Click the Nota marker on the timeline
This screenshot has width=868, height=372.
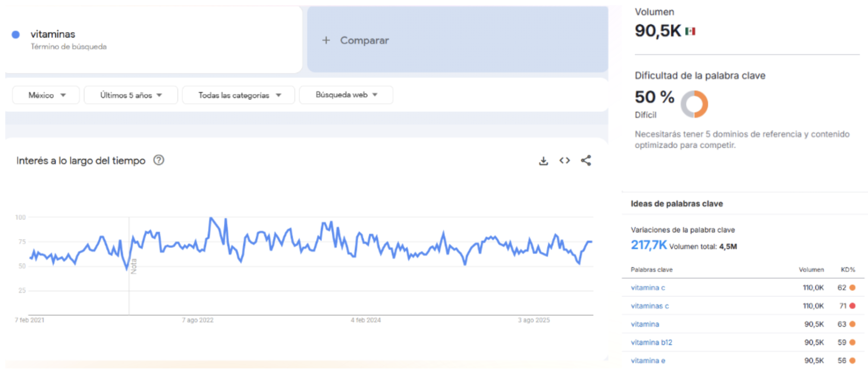point(134,266)
